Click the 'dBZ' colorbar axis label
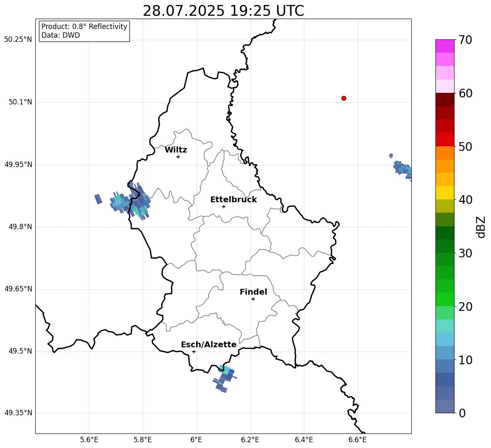Viewport: 491px width, 448px height. tap(480, 227)
